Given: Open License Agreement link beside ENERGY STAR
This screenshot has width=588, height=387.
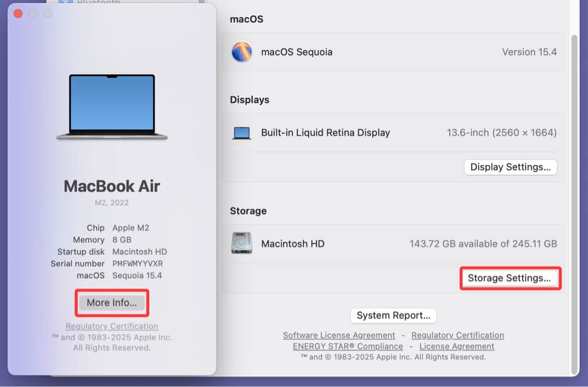Looking at the screenshot, I should tap(456, 346).
